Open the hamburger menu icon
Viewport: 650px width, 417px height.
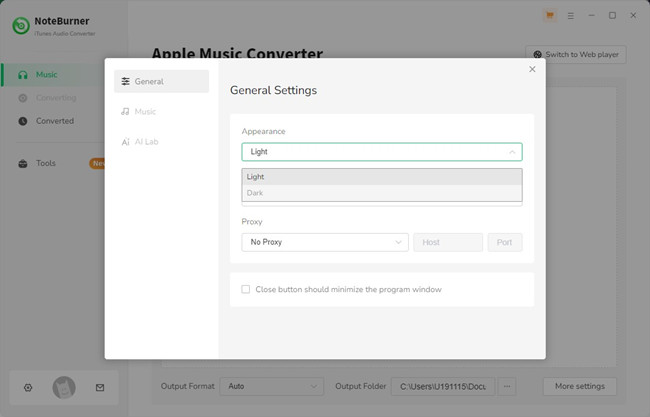coord(571,16)
